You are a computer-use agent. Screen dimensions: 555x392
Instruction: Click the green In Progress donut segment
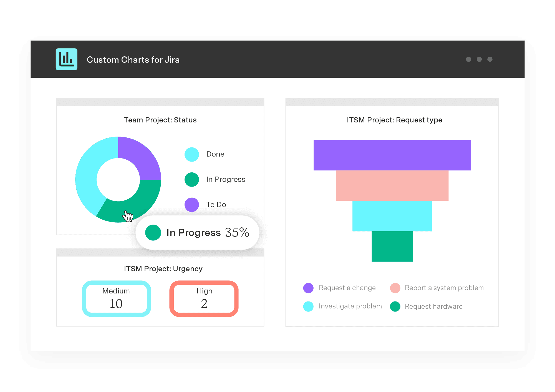click(139, 203)
